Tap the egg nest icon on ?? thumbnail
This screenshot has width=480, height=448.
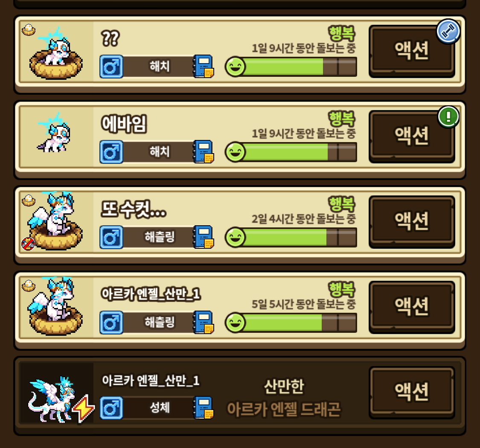pyautogui.click(x=29, y=30)
